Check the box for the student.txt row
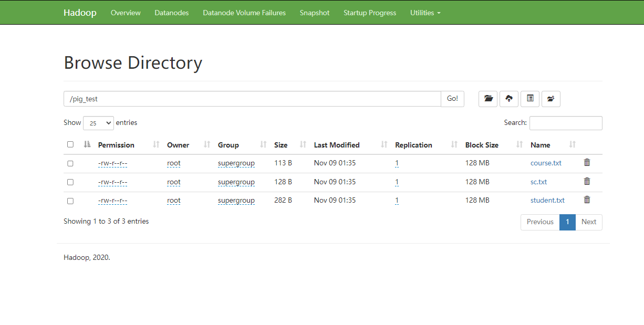Image resolution: width=644 pixels, height=325 pixels. (x=70, y=201)
